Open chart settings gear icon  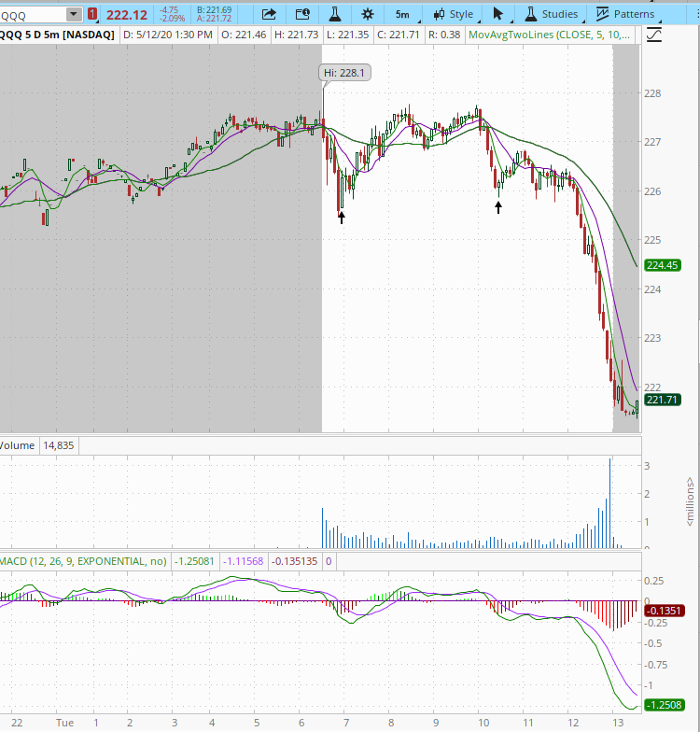367,14
